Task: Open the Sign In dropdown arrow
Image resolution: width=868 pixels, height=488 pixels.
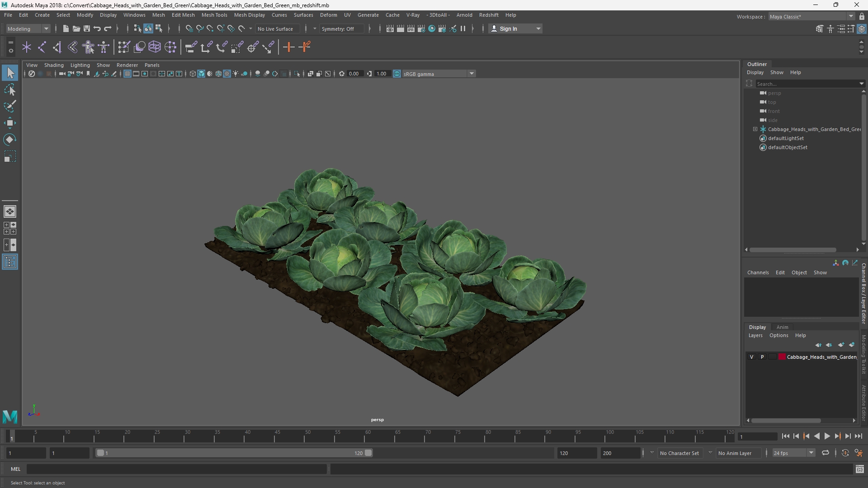Action: (538, 29)
